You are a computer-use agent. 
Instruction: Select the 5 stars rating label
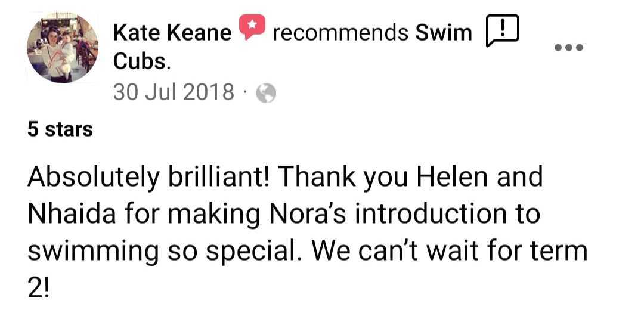(x=60, y=130)
